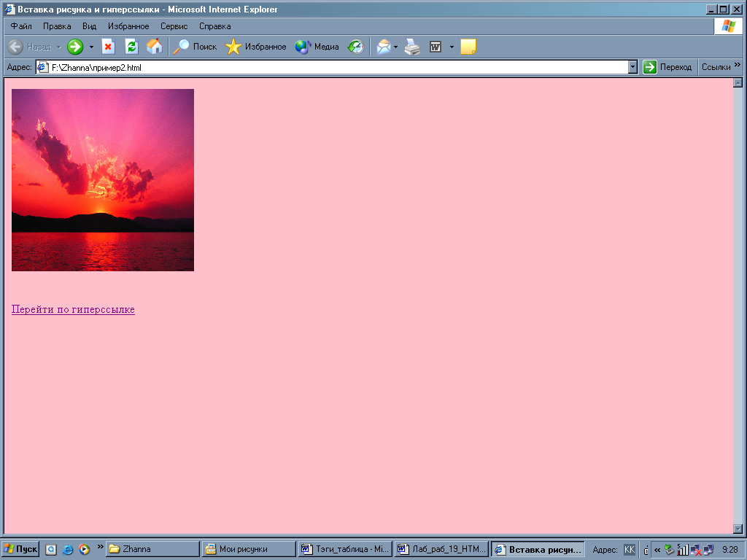Viewport: 747px width, 560px height.
Task: Click the Back (Назад) arrow button
Action: [x=29, y=47]
